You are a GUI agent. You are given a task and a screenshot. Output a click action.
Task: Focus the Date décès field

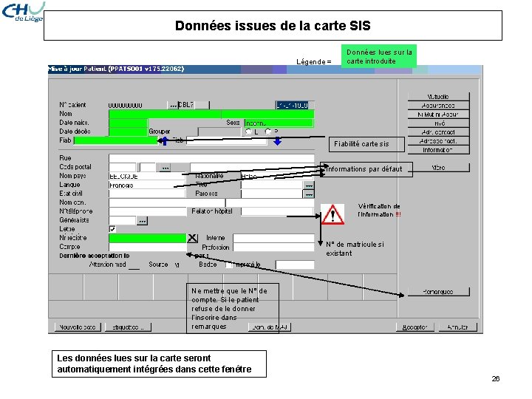tap(129, 132)
